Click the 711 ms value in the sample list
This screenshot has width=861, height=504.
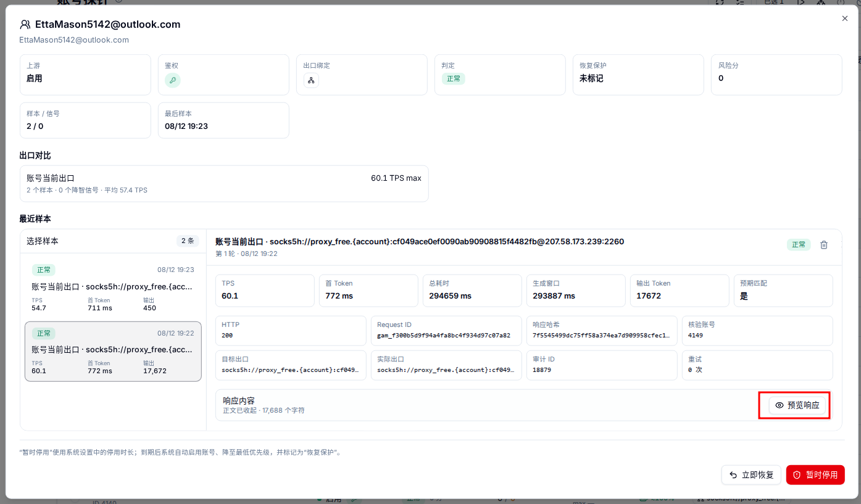coord(100,308)
